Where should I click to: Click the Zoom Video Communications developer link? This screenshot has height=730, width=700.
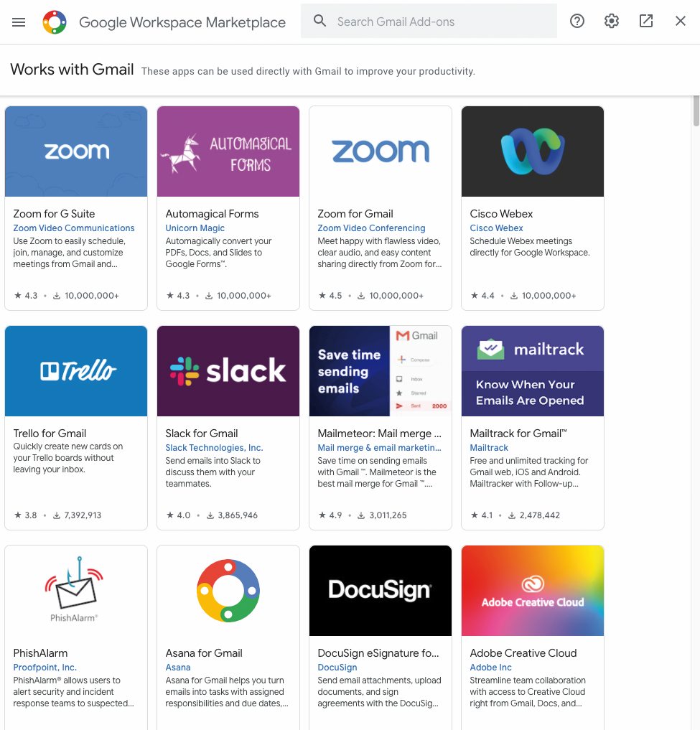73,228
